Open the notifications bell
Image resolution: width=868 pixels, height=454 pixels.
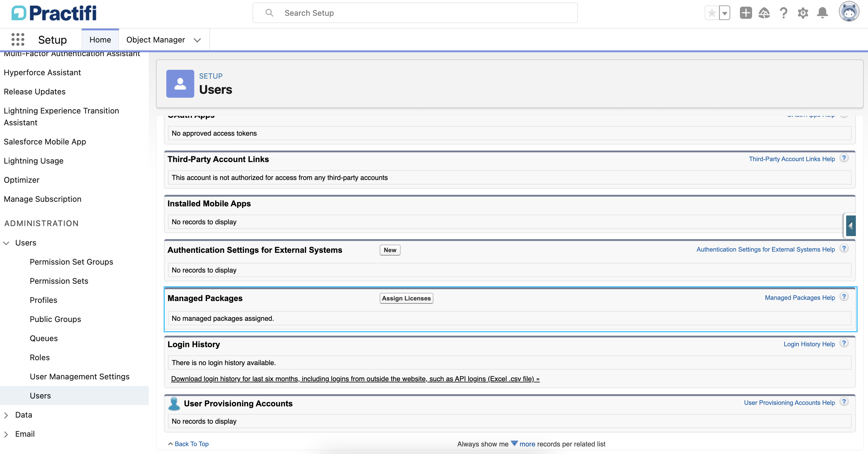tap(822, 13)
